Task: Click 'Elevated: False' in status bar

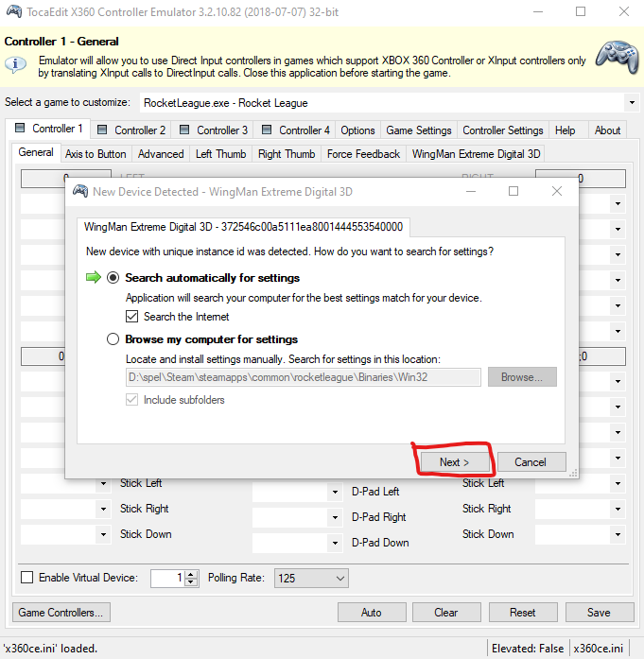Action: point(528,649)
